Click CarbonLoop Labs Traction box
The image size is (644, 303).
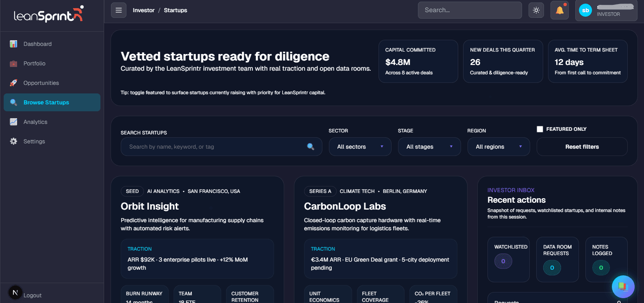tap(381, 259)
